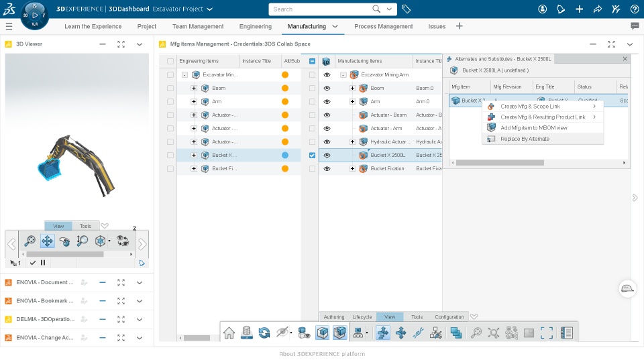Screen dimensions: 644x362
Task: Switch to the Process Management tab
Action: 383,26
